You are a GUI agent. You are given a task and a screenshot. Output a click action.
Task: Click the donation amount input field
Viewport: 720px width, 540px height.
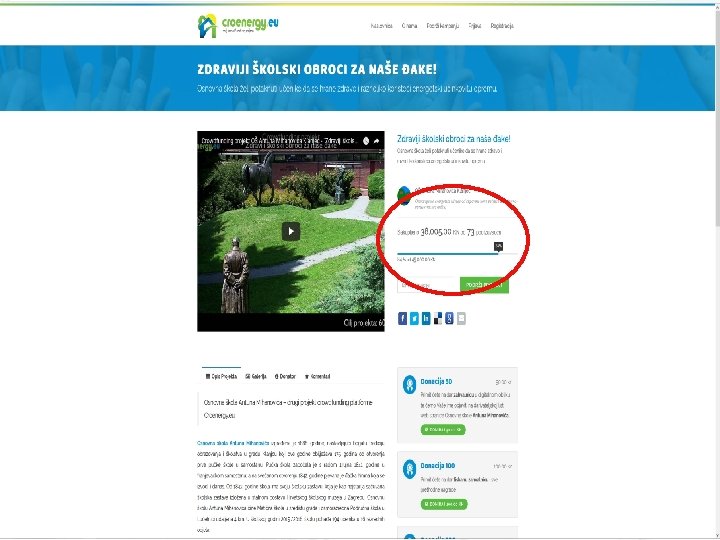(428, 285)
